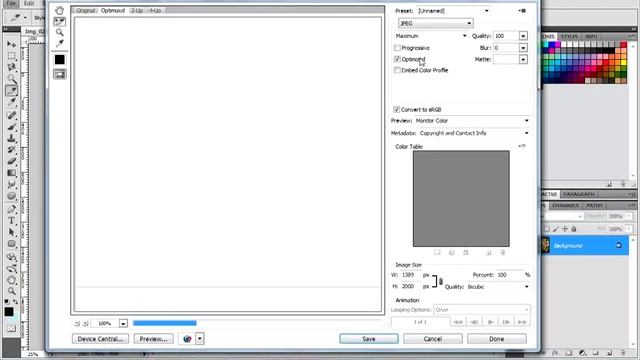Open the Optimize menu icon beside Preset
640x360 pixels.
(522, 11)
